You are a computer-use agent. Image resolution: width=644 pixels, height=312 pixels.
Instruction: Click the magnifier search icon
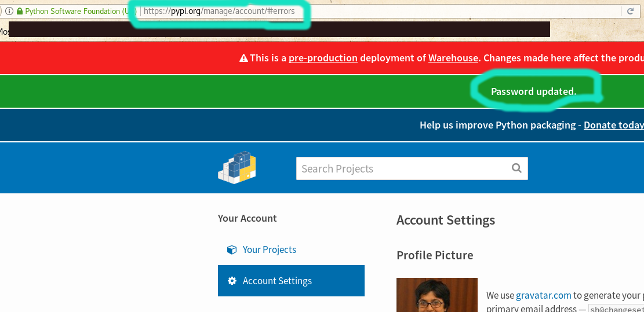516,168
